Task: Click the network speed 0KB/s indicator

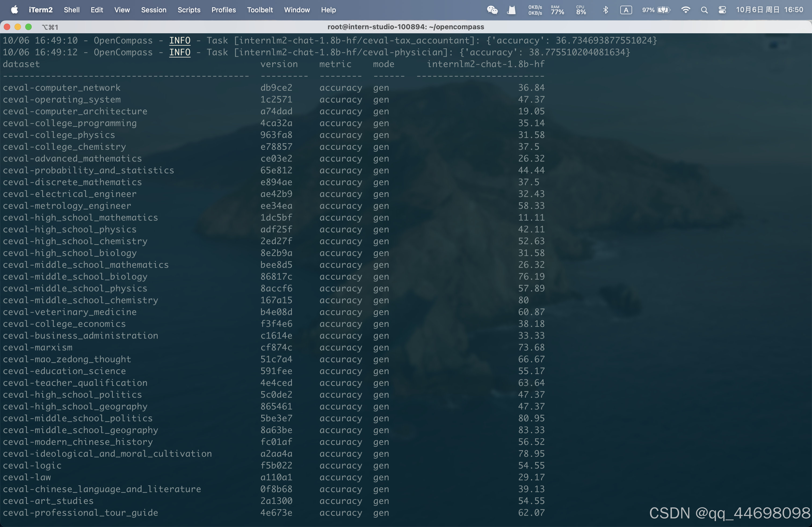Action: point(534,10)
